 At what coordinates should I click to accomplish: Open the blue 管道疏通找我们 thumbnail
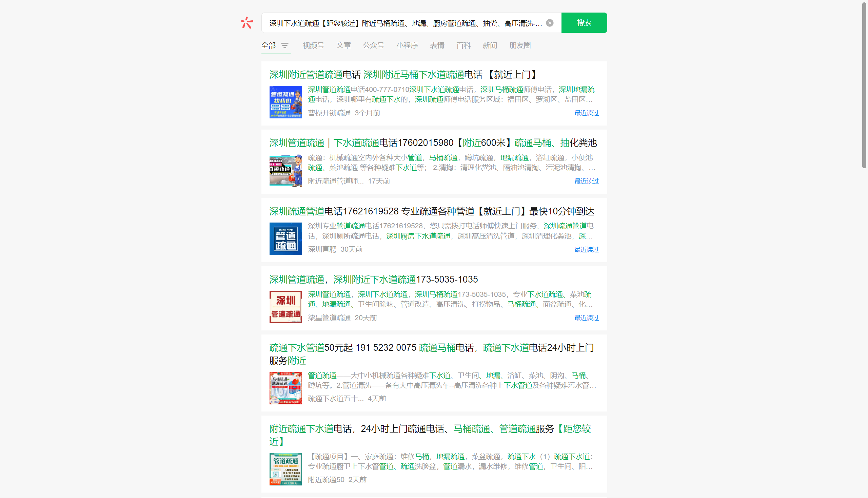tap(285, 102)
